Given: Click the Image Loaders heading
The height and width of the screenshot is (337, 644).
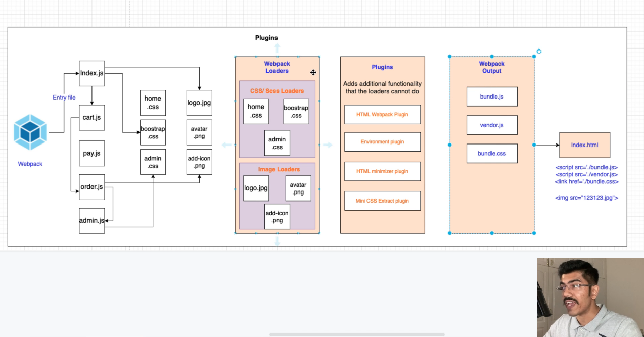Looking at the screenshot, I should 279,169.
